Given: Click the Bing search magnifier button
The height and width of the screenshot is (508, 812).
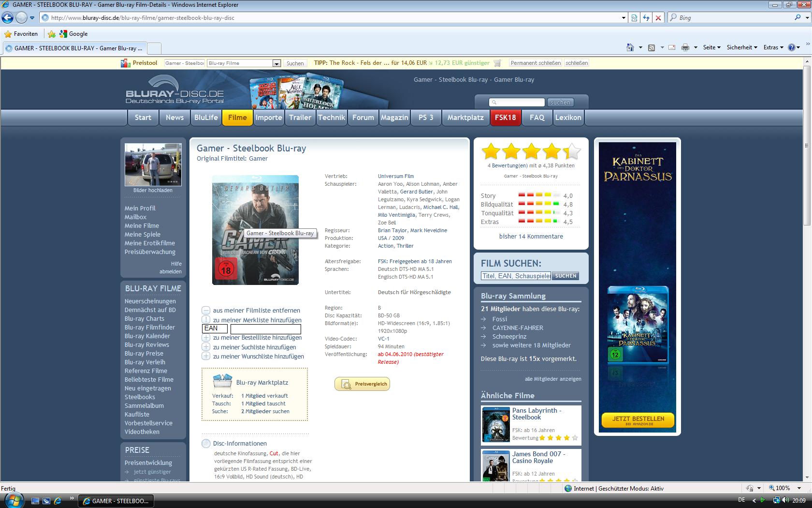Looking at the screenshot, I should [798, 17].
